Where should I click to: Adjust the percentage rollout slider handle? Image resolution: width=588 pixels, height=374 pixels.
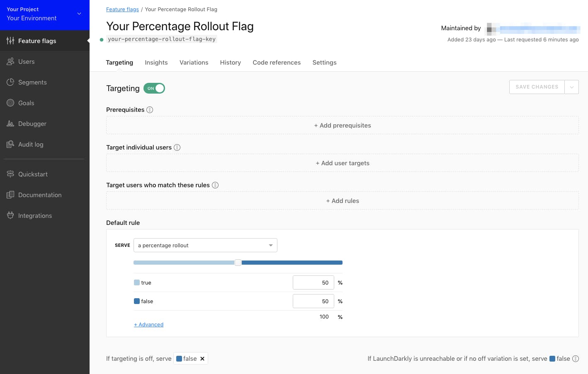[x=238, y=262]
